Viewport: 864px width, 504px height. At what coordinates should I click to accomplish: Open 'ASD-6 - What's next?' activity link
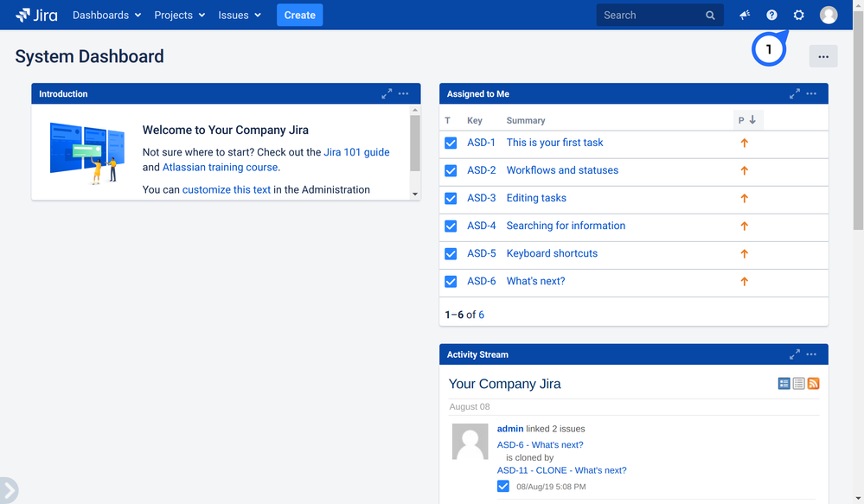coord(540,444)
